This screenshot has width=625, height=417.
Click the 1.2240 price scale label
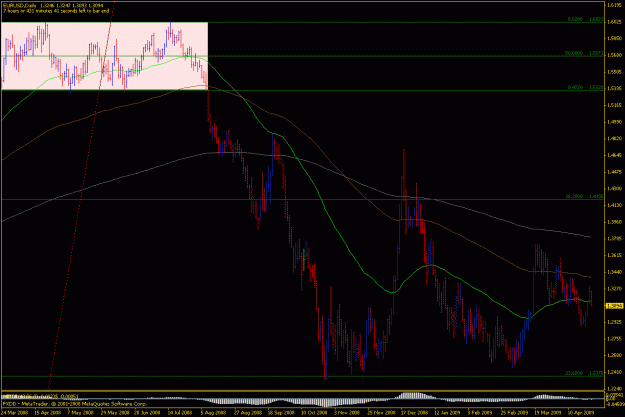(x=614, y=389)
